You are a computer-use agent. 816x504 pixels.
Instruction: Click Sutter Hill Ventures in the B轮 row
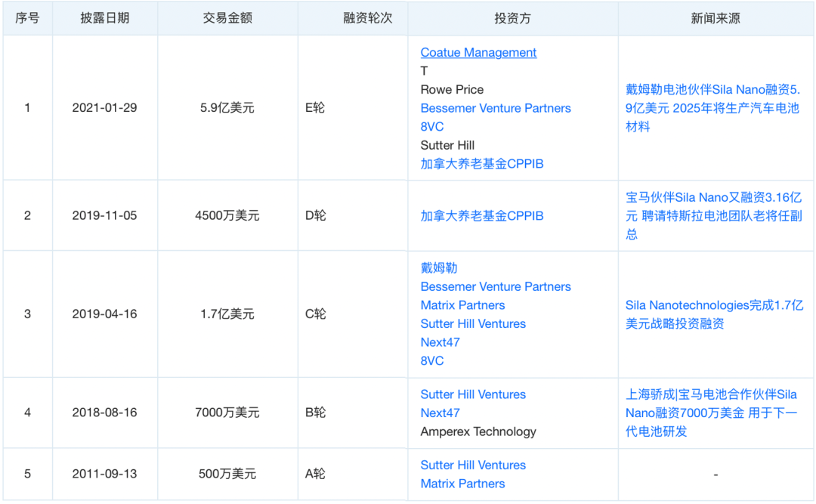click(473, 394)
